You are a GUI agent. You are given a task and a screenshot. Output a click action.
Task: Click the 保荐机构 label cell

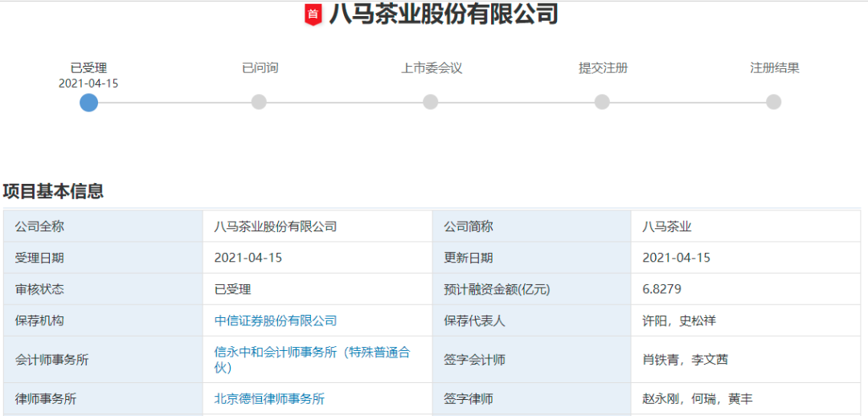104,320
